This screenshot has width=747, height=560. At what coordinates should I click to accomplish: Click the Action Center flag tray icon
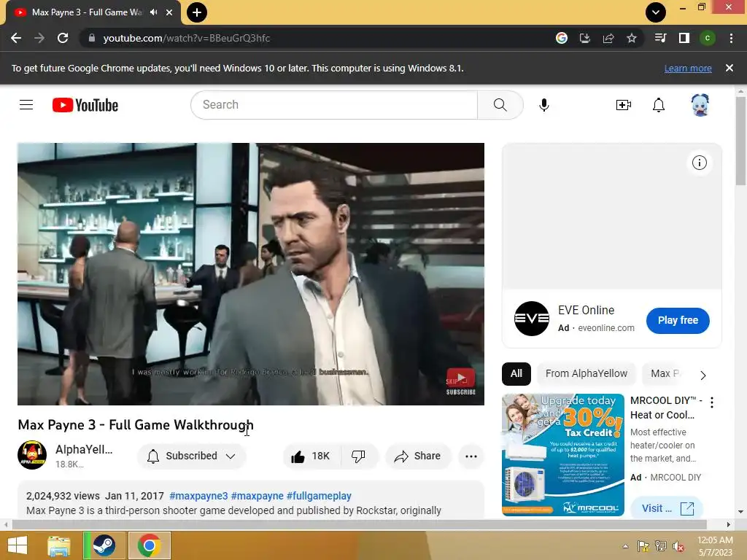pos(643,546)
